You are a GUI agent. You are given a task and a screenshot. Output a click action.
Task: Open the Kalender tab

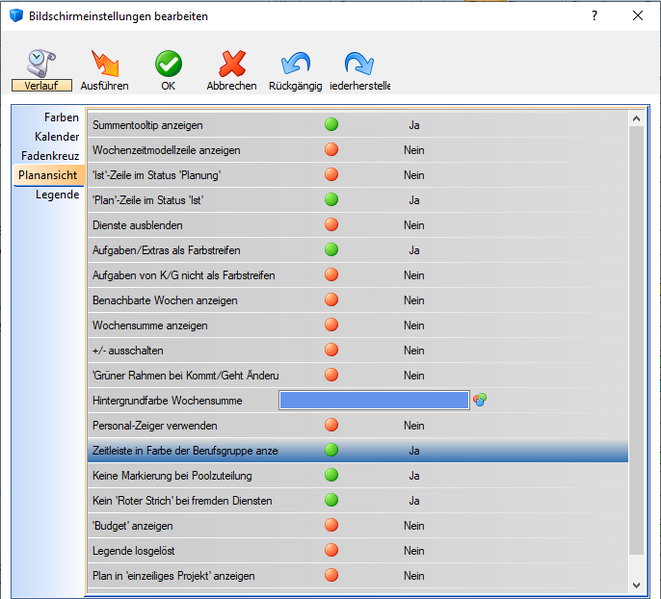tap(56, 137)
